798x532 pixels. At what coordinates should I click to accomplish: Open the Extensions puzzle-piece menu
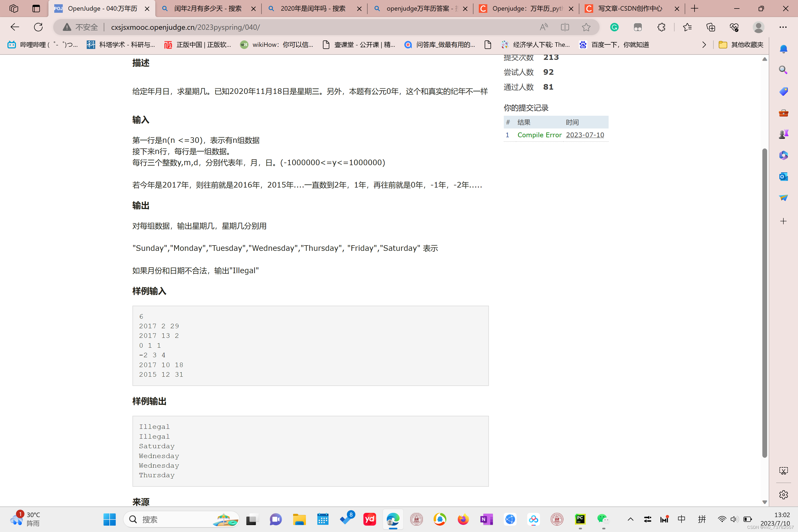pos(661,27)
